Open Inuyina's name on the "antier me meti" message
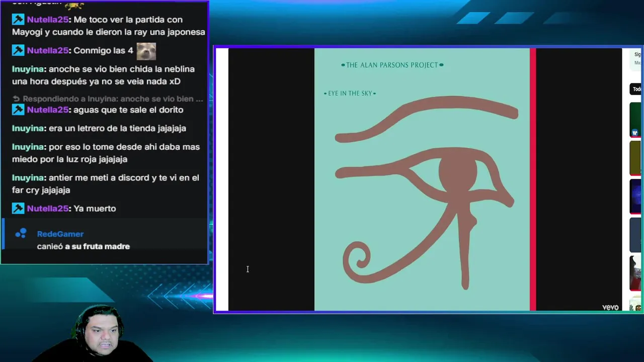 pos(28,177)
